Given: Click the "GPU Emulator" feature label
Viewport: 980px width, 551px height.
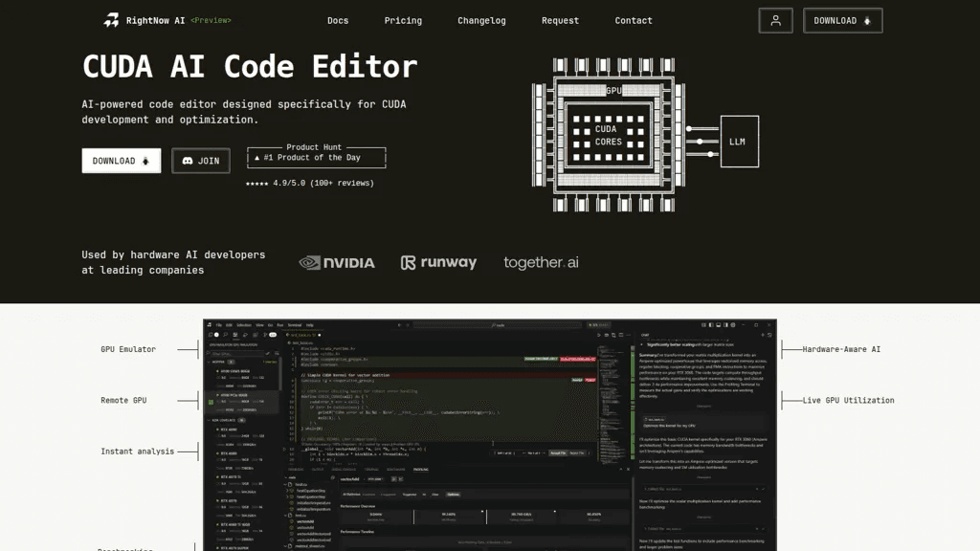Looking at the screenshot, I should 128,349.
